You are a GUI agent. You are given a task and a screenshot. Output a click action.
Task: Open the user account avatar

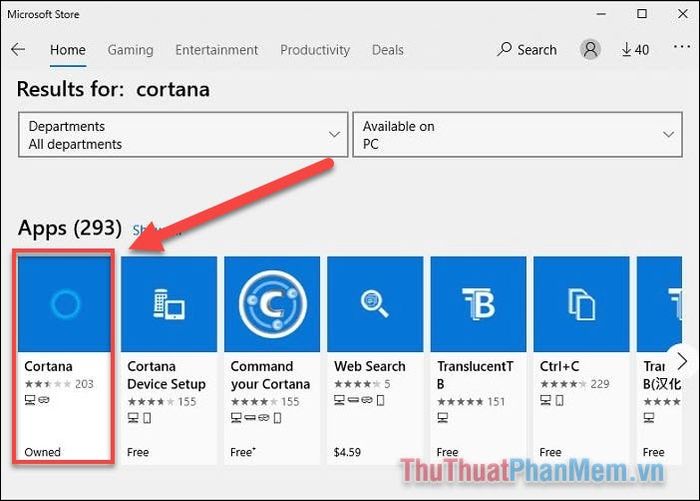[590, 49]
